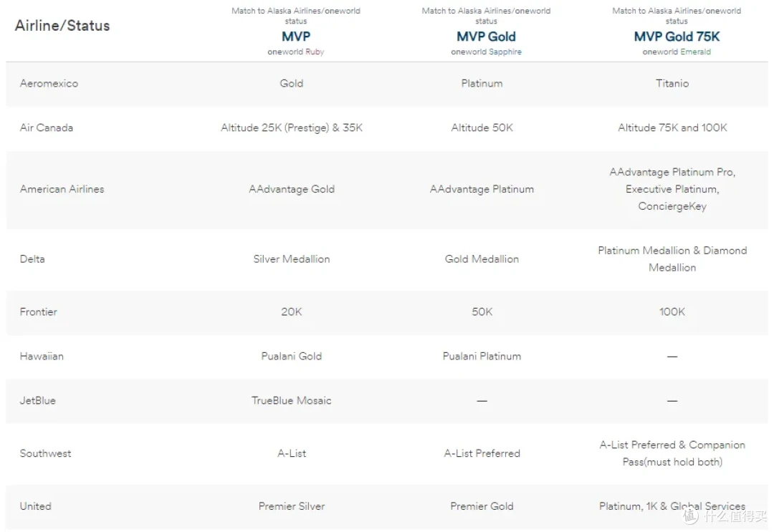
Task: Click the AAdvantage Gold cell
Action: [292, 189]
